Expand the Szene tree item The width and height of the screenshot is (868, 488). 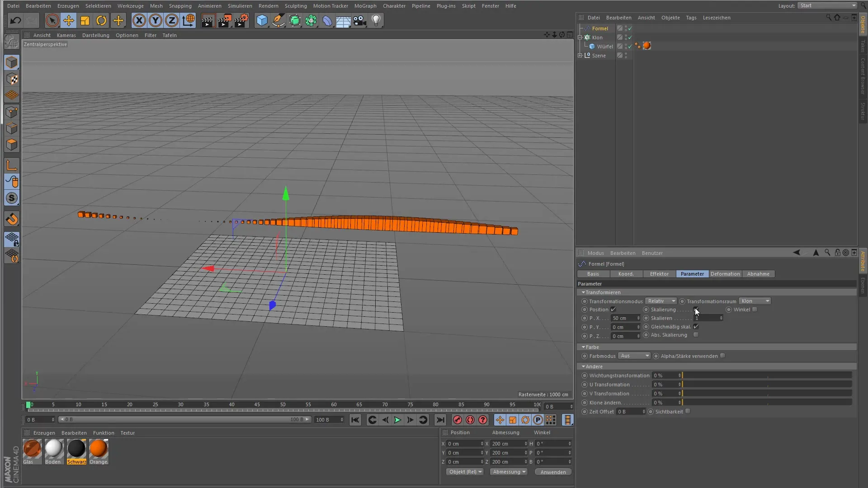click(580, 56)
